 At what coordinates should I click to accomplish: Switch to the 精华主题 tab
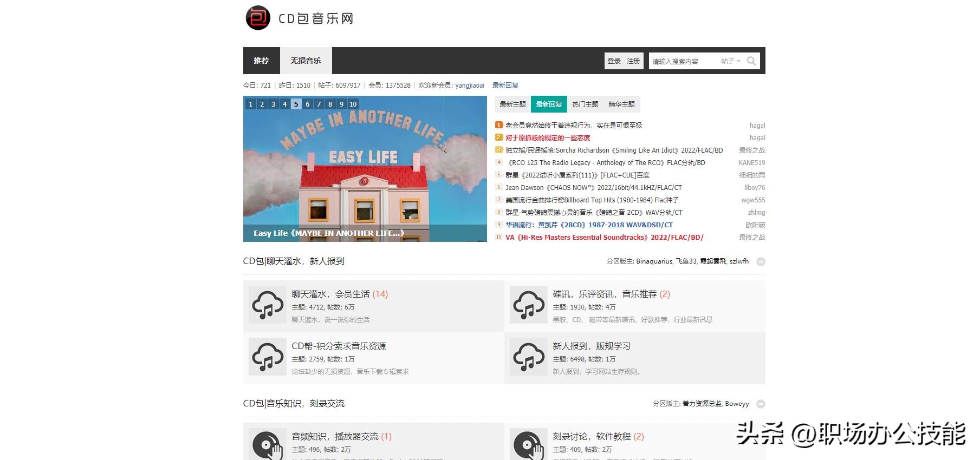[621, 104]
